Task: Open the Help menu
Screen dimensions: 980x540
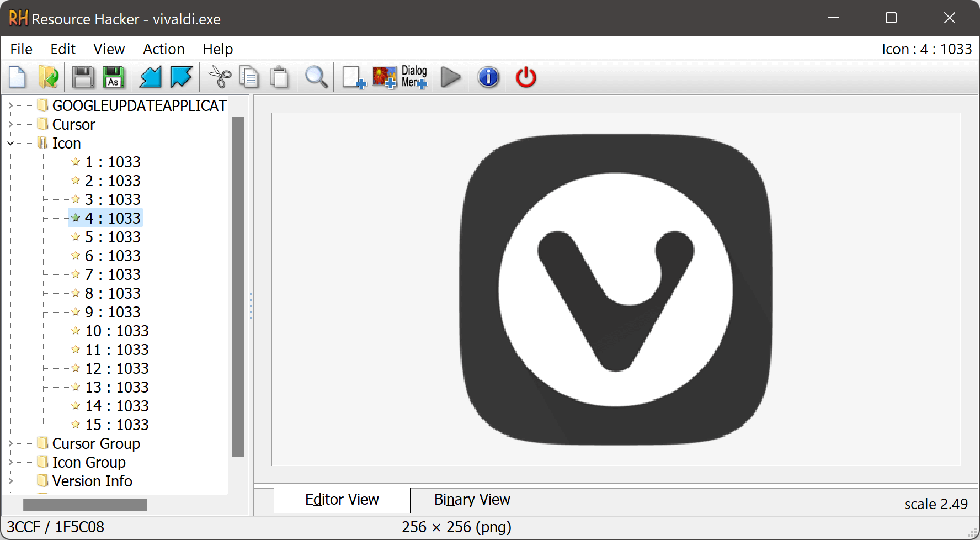Action: 217,49
